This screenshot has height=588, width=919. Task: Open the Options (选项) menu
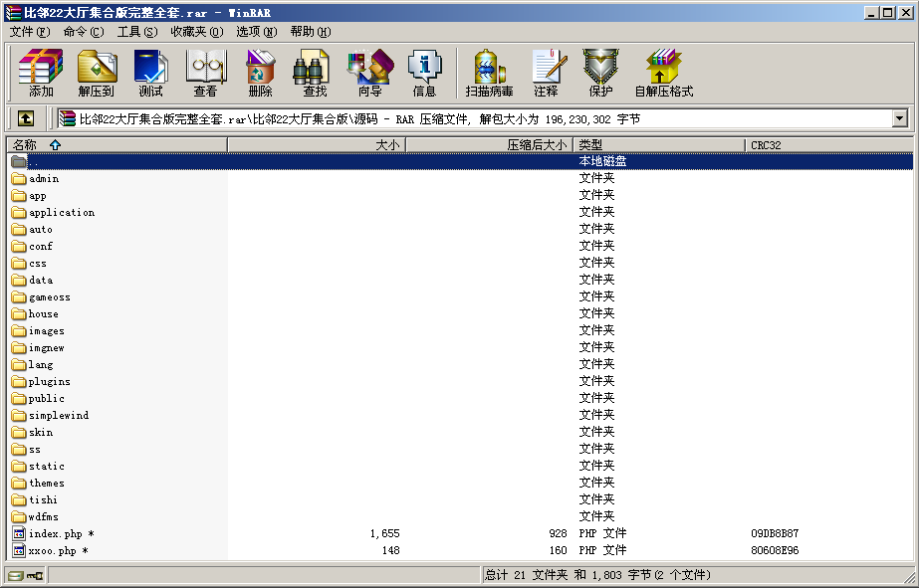coord(257,32)
